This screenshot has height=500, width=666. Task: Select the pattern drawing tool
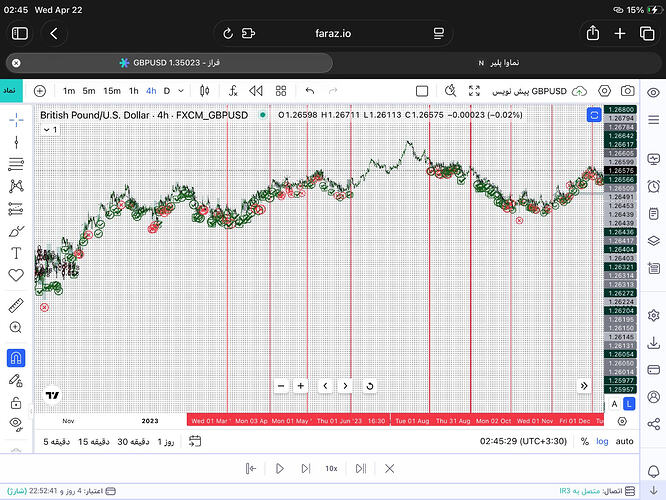click(16, 186)
